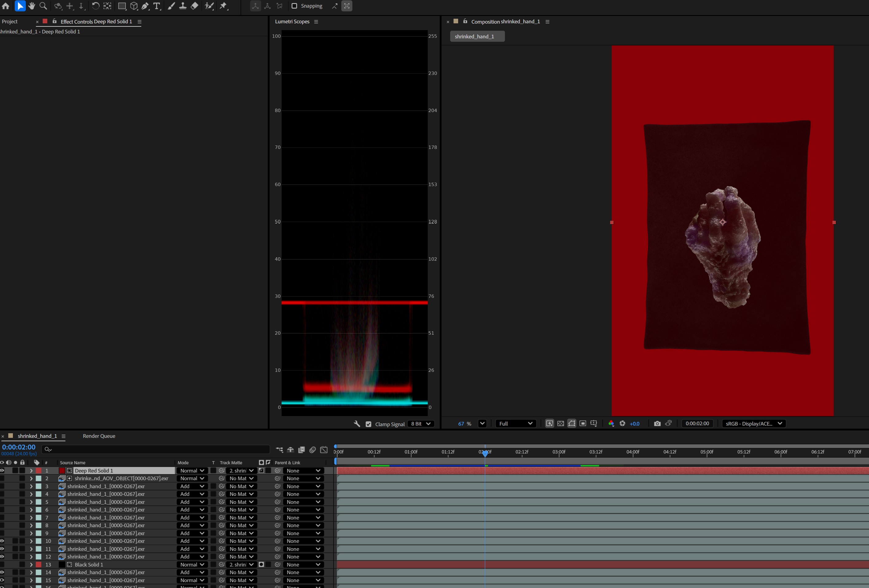Image resolution: width=869 pixels, height=588 pixels.
Task: Click the red label swatch of Deep Red Solid 1
Action: (x=39, y=470)
